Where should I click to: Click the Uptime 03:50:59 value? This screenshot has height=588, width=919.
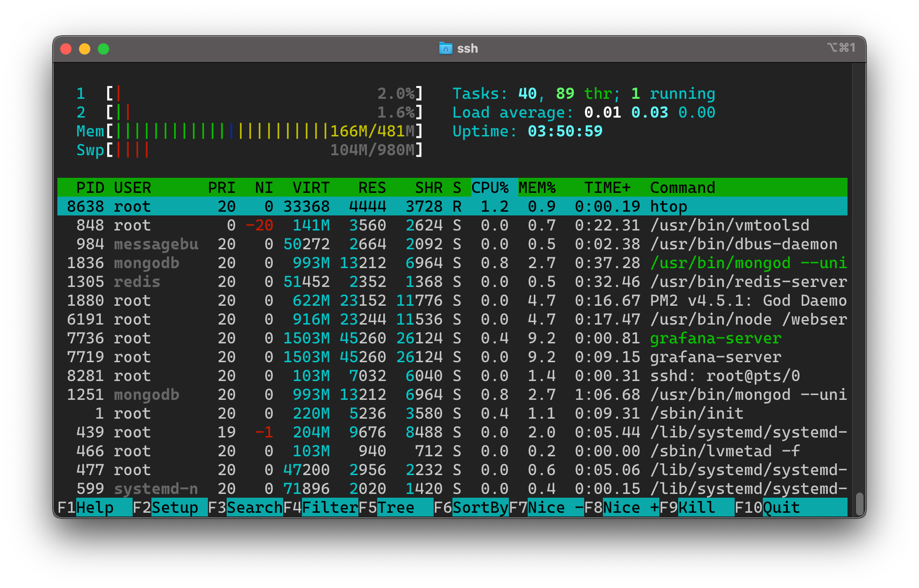tap(565, 131)
